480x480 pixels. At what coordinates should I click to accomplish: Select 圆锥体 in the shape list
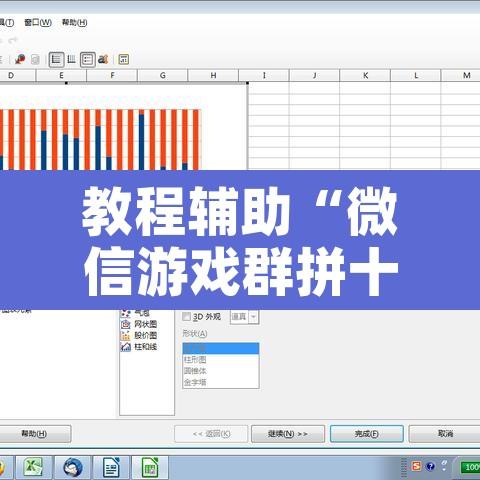pyautogui.click(x=221, y=371)
